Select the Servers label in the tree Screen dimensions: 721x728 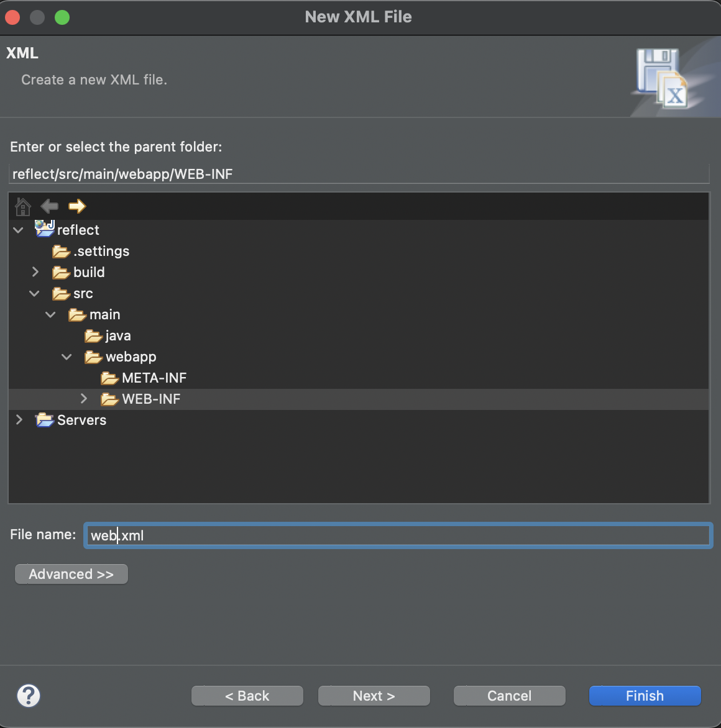(82, 420)
